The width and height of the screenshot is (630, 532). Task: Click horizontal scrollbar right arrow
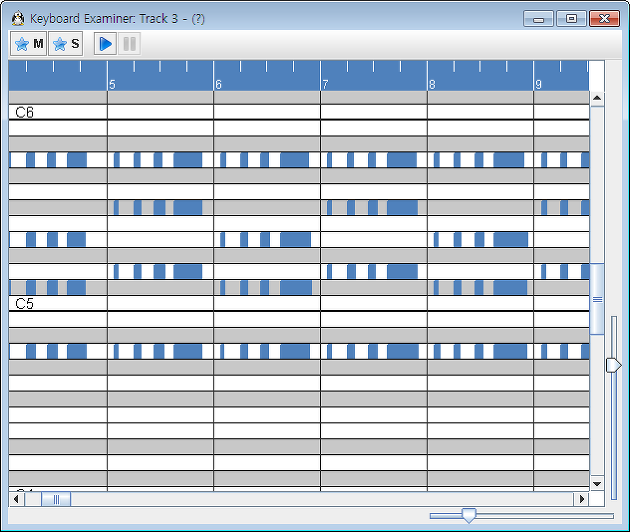pyautogui.click(x=581, y=499)
